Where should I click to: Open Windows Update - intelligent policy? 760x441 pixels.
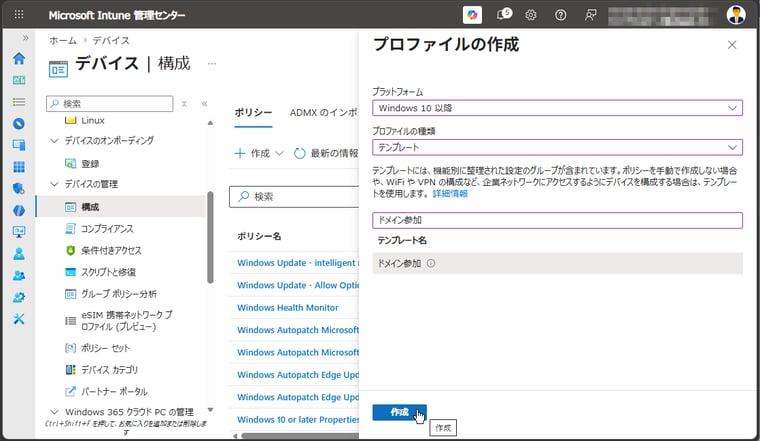point(298,263)
